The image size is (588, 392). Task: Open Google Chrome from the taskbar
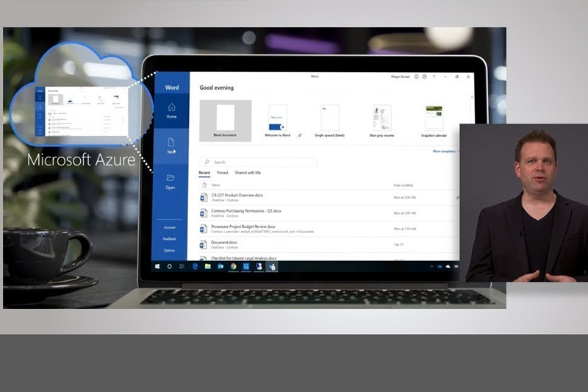click(233, 266)
